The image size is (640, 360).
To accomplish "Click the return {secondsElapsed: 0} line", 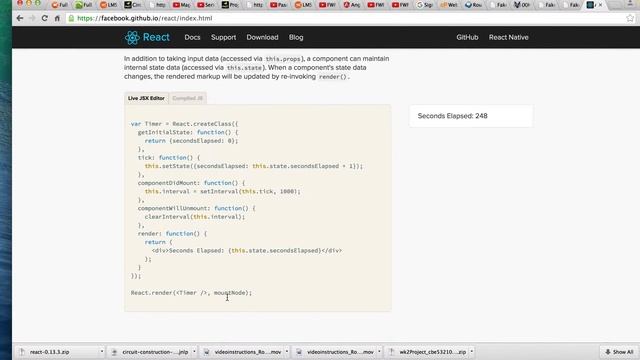I will point(191,141).
